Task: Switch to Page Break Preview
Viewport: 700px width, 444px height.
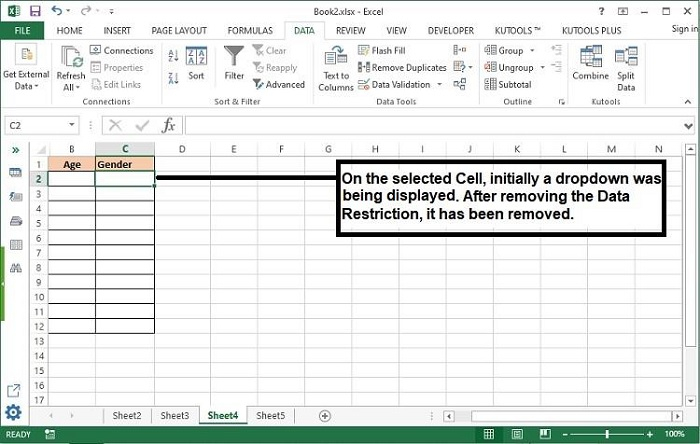Action: tap(545, 434)
